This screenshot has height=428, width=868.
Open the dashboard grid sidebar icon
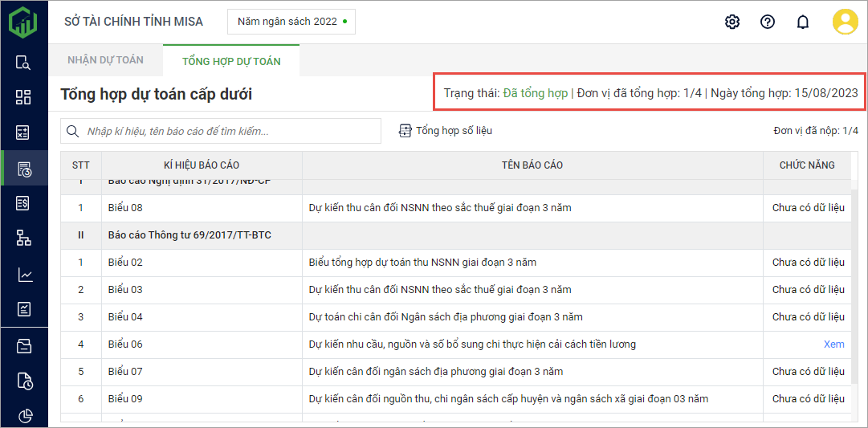coord(23,97)
